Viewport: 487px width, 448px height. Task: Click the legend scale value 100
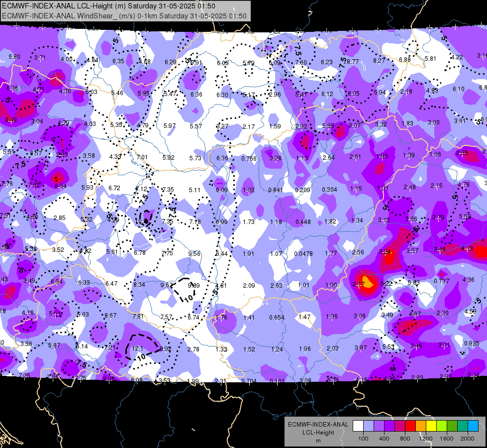coord(363,439)
